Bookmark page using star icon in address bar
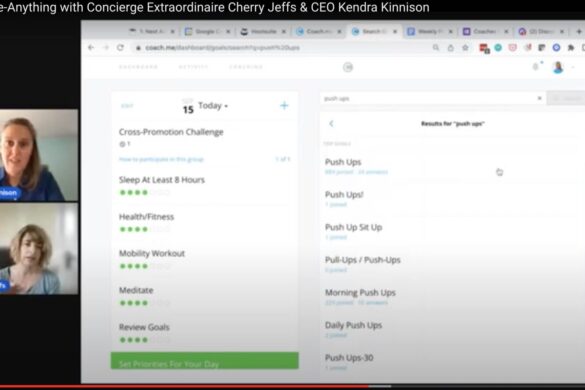This screenshot has width=585, height=390. click(465, 48)
